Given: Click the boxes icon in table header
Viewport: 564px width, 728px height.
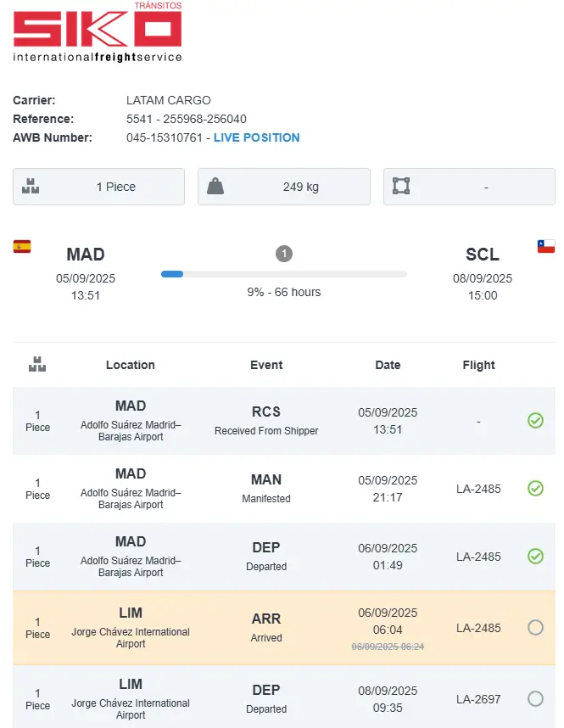Looking at the screenshot, I should tap(37, 365).
